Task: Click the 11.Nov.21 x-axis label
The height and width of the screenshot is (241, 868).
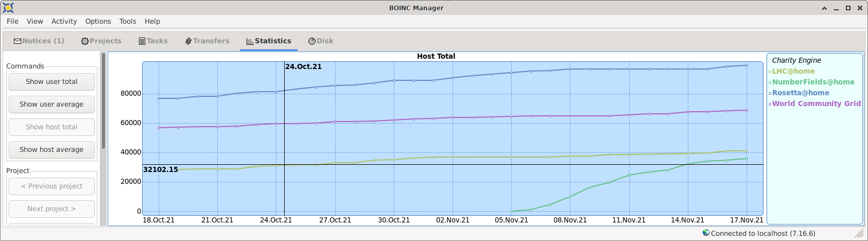Action: point(629,220)
